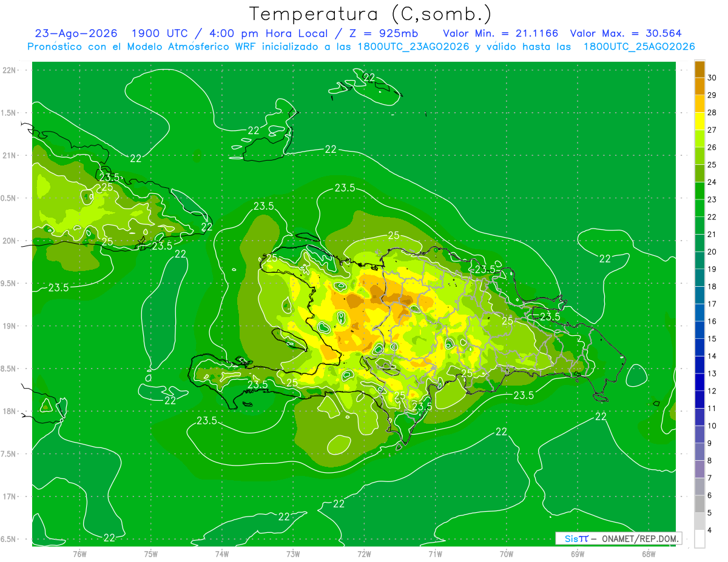This screenshot has height=562, width=728.
Task: Click the legend value "26"
Action: (x=712, y=147)
